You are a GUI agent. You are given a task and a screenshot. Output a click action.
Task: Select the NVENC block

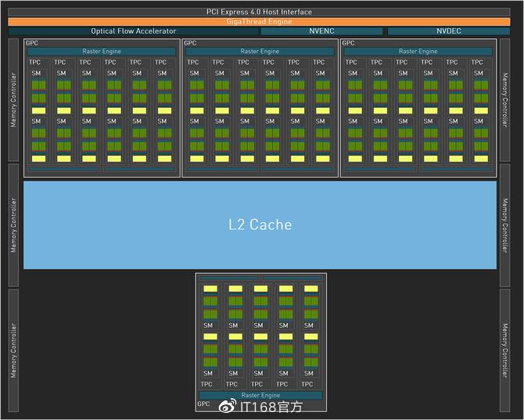[321, 31]
